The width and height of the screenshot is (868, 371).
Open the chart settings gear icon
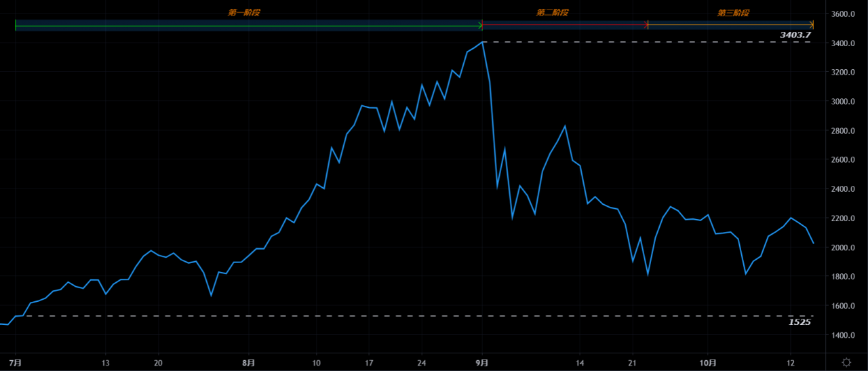(846, 362)
